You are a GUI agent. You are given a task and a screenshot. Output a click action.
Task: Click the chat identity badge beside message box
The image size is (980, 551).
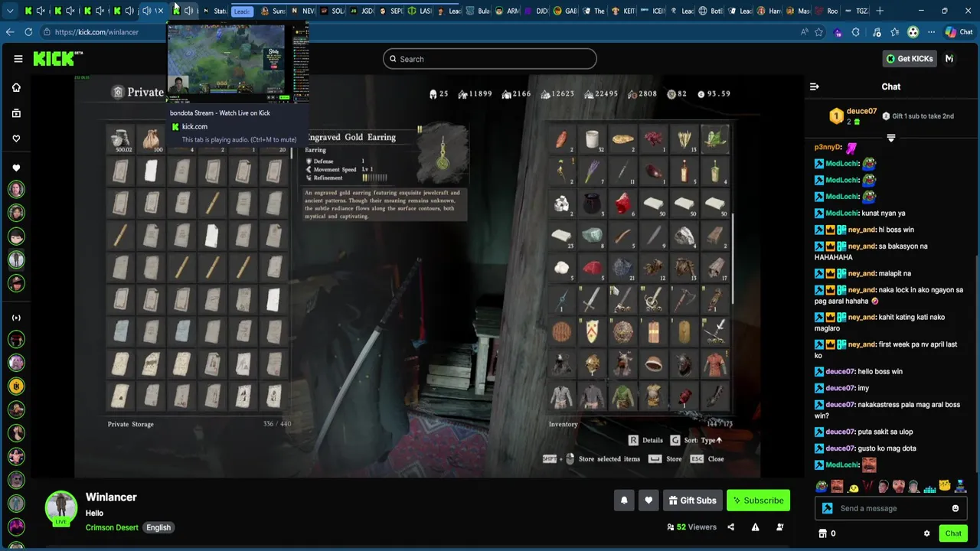[x=827, y=508]
